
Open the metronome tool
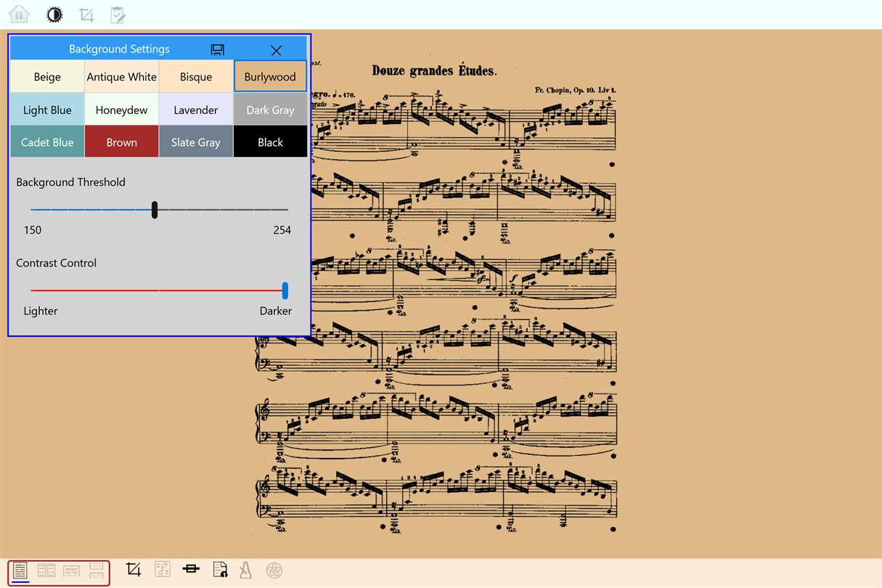click(245, 570)
